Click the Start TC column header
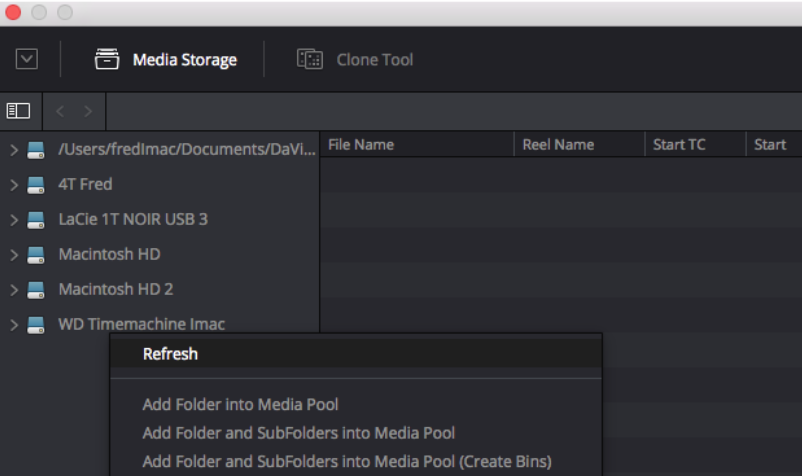802x476 pixels. (679, 145)
